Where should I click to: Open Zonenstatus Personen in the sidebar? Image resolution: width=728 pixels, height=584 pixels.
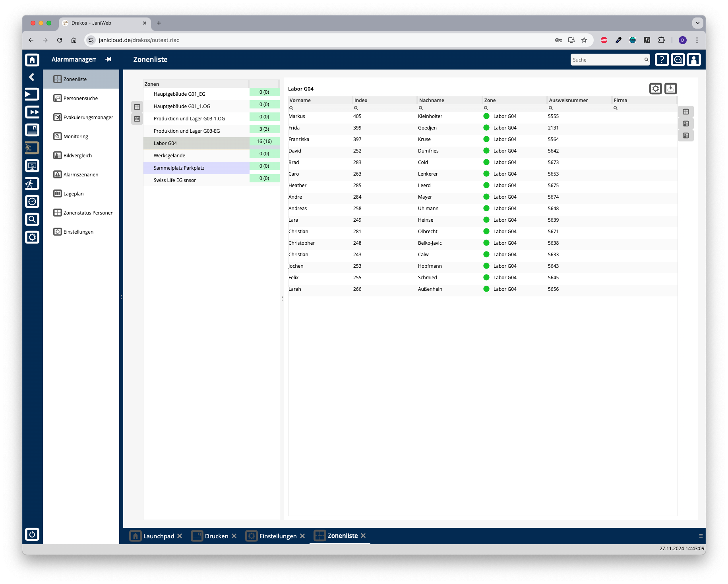click(81, 213)
